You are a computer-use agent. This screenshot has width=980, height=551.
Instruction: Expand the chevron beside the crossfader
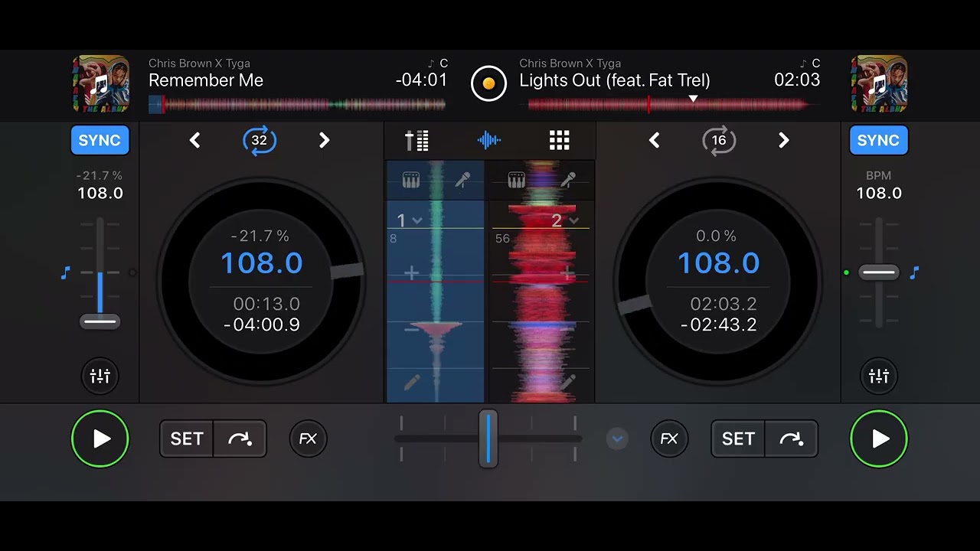coord(617,439)
